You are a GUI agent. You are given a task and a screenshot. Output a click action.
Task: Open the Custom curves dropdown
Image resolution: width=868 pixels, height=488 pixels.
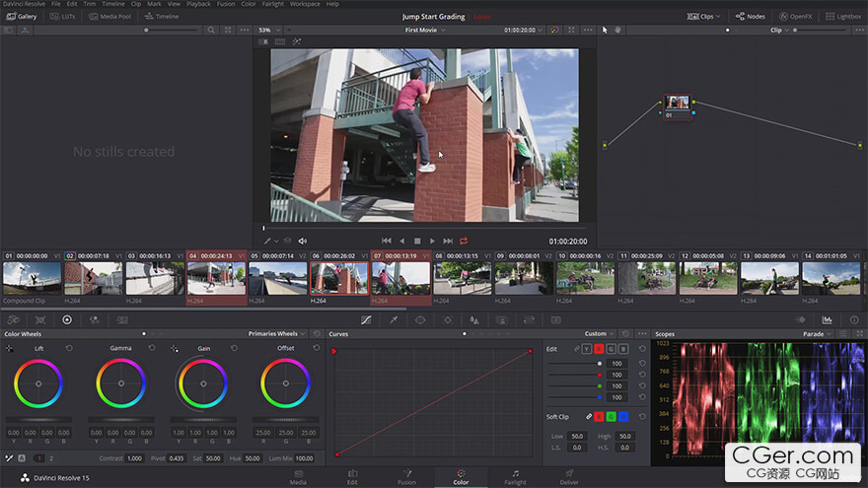pos(599,333)
